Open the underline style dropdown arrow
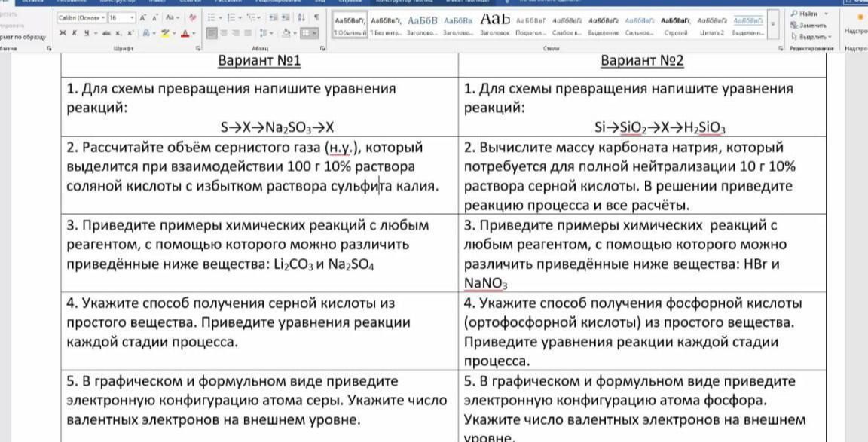Image resolution: width=868 pixels, height=442 pixels. (96, 33)
